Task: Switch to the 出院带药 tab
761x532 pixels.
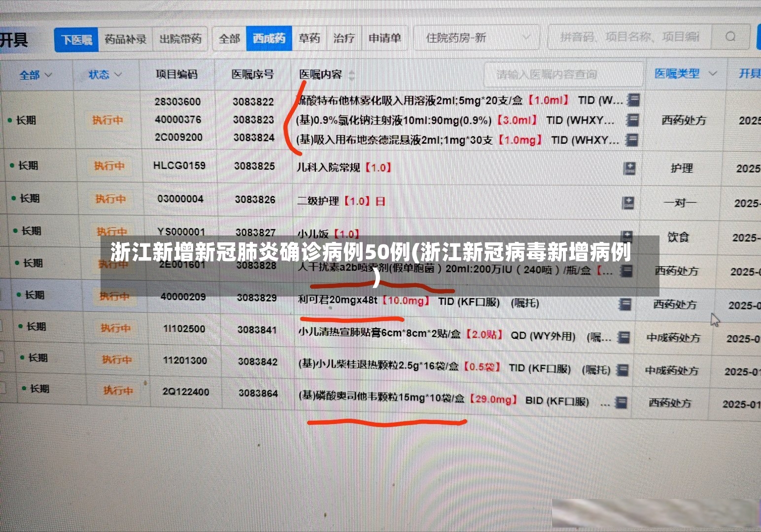Action: click(x=180, y=39)
